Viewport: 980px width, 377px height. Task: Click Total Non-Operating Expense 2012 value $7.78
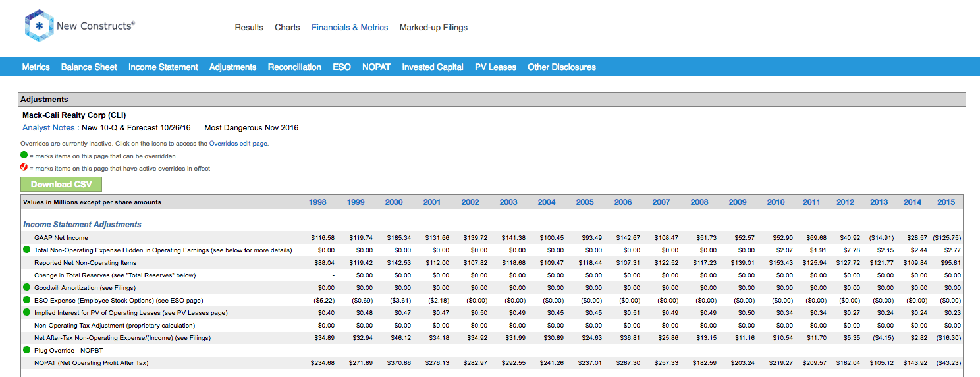click(852, 250)
